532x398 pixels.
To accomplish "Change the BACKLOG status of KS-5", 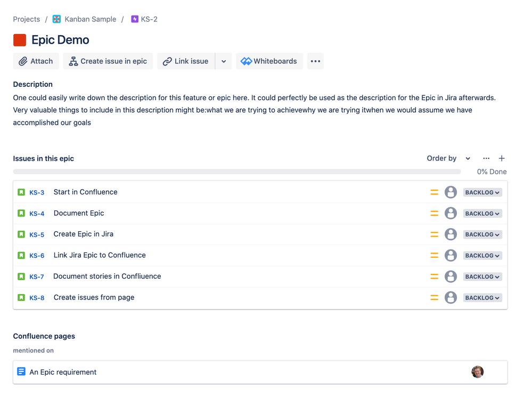I will (482, 234).
